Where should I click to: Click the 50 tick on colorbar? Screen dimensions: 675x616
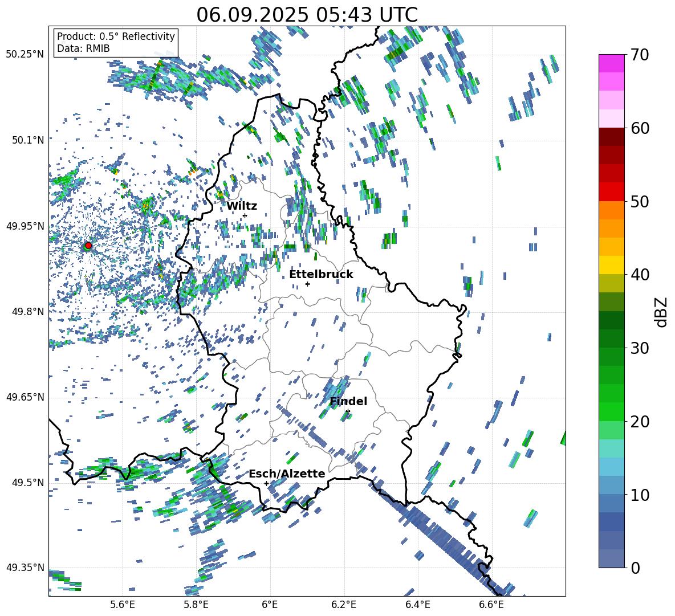640,201
